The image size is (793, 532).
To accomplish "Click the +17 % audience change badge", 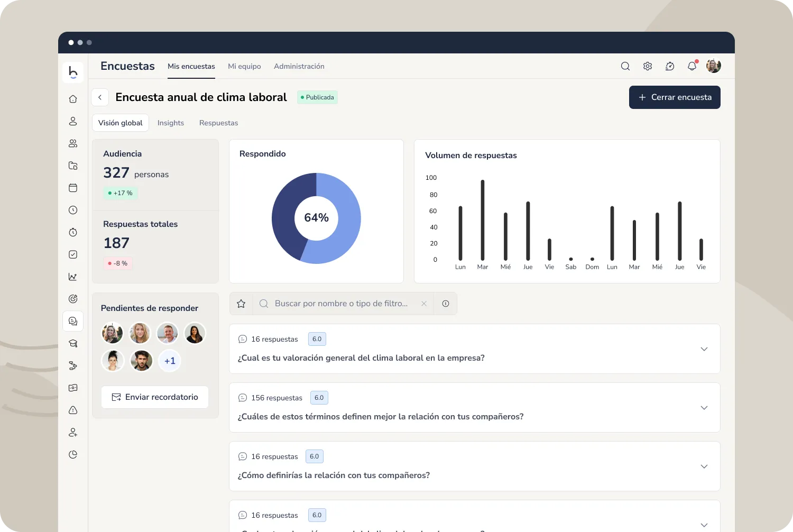I will click(121, 193).
